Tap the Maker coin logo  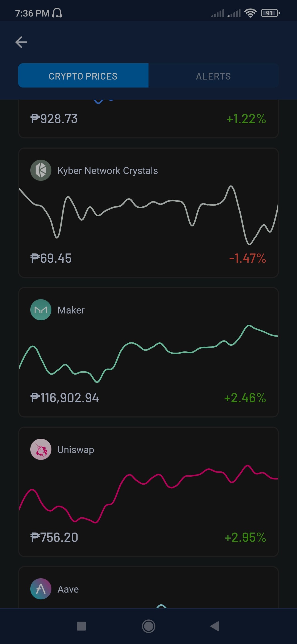tap(41, 310)
